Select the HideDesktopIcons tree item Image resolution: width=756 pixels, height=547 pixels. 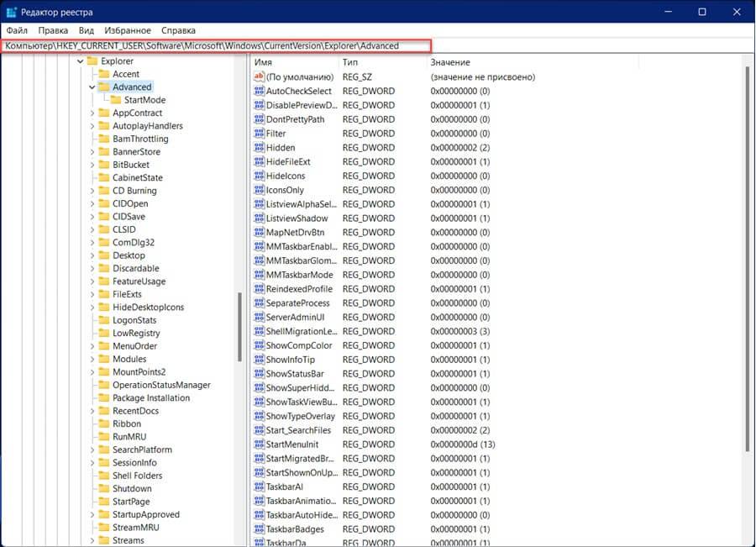[x=149, y=308]
